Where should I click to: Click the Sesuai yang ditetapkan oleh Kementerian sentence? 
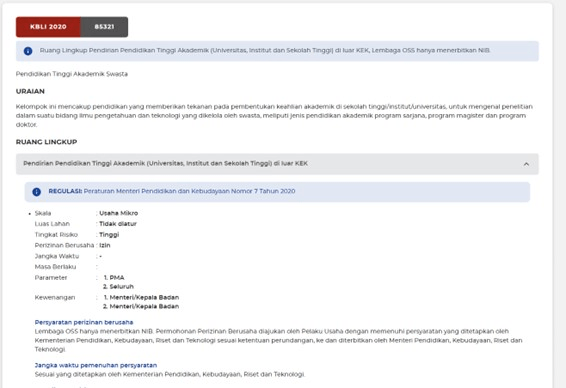click(170, 374)
